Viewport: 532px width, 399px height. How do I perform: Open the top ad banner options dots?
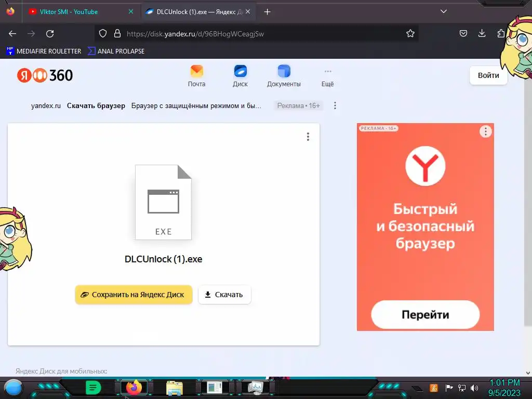[x=335, y=105]
